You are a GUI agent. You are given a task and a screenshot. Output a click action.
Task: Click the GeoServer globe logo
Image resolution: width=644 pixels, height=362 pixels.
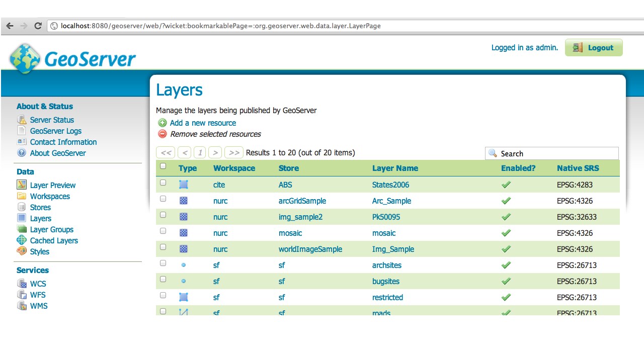click(x=24, y=58)
